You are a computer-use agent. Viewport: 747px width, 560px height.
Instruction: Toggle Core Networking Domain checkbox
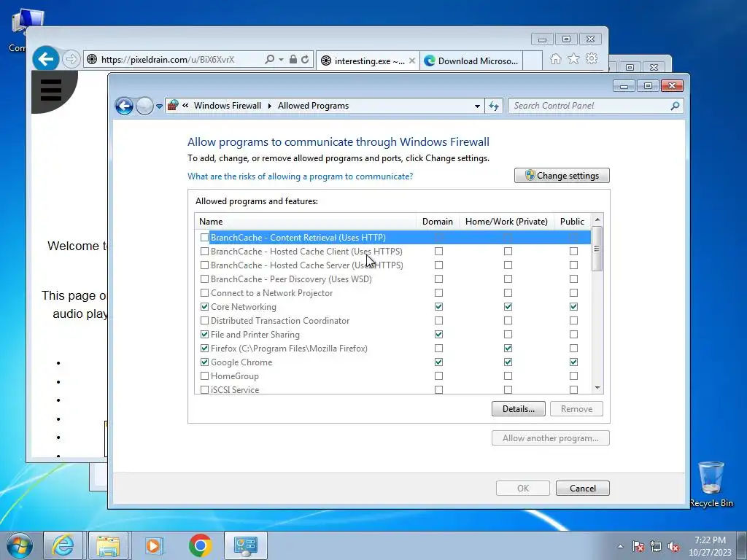(x=438, y=307)
